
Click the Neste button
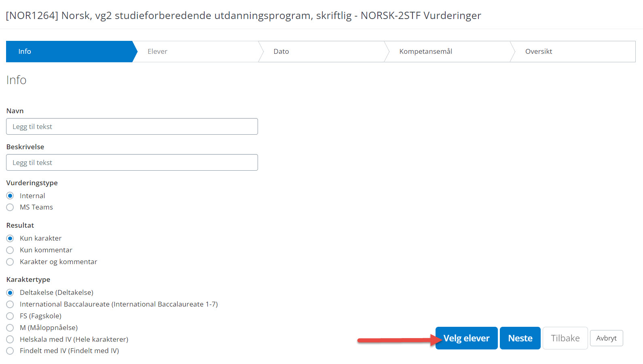click(520, 338)
